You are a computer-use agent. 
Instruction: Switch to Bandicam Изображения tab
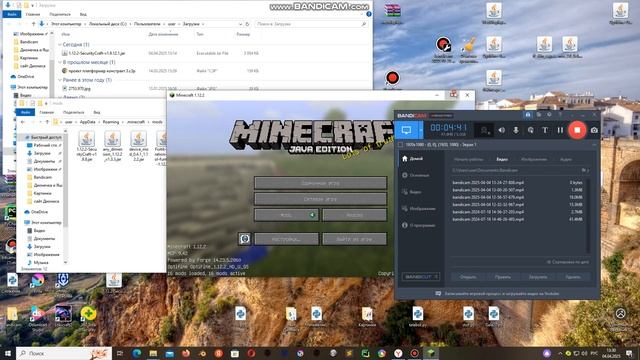(x=534, y=159)
